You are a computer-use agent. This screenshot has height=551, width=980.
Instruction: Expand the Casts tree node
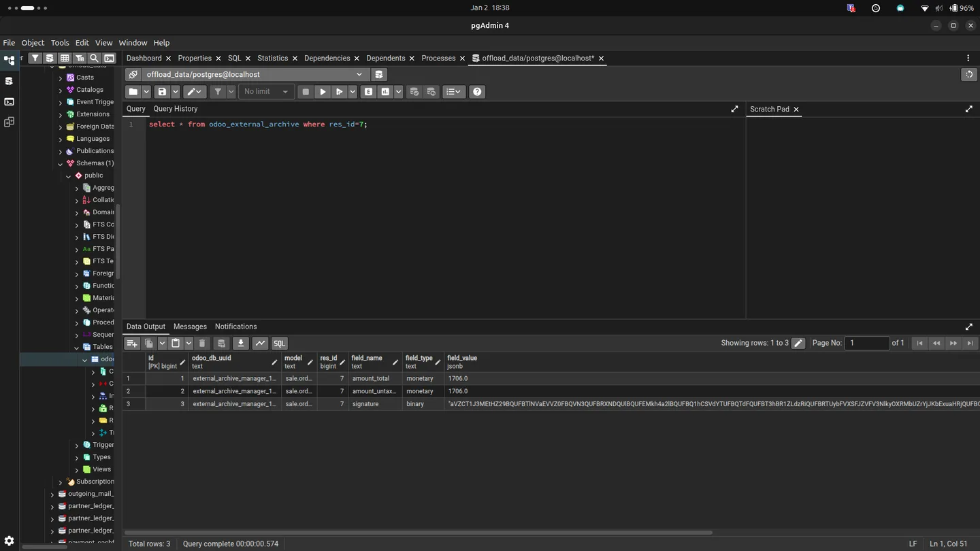pyautogui.click(x=61, y=78)
